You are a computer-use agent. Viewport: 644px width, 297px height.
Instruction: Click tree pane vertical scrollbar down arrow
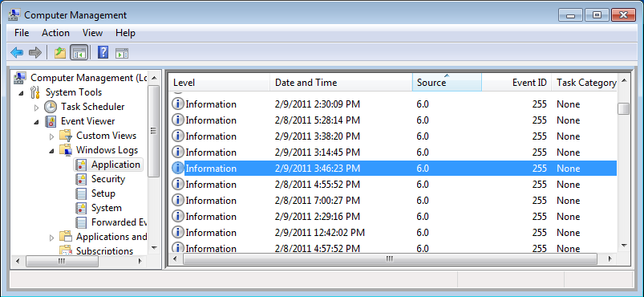pos(154,248)
